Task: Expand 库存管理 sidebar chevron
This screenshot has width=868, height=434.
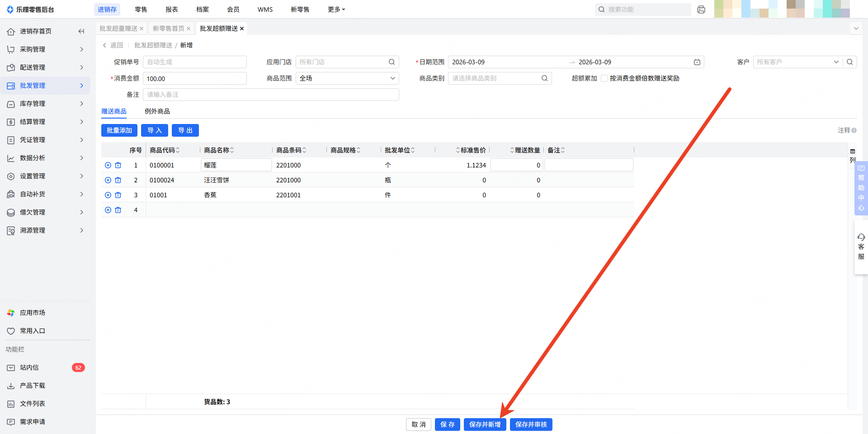Action: coord(82,104)
